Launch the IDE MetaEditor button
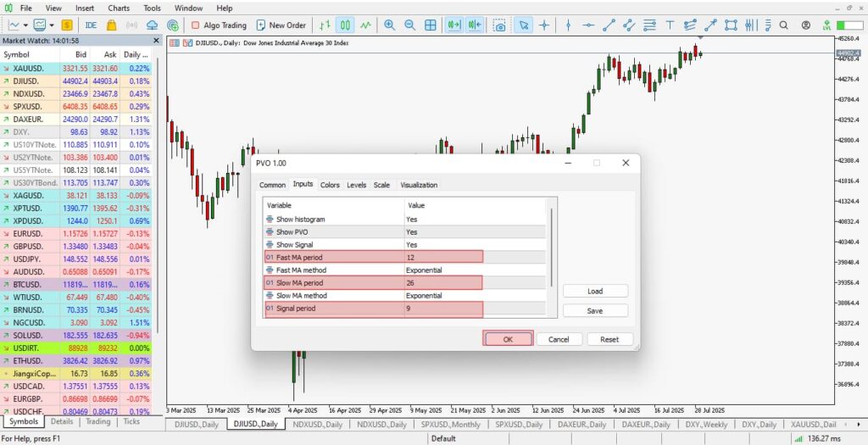868x445 pixels. pyautogui.click(x=91, y=25)
